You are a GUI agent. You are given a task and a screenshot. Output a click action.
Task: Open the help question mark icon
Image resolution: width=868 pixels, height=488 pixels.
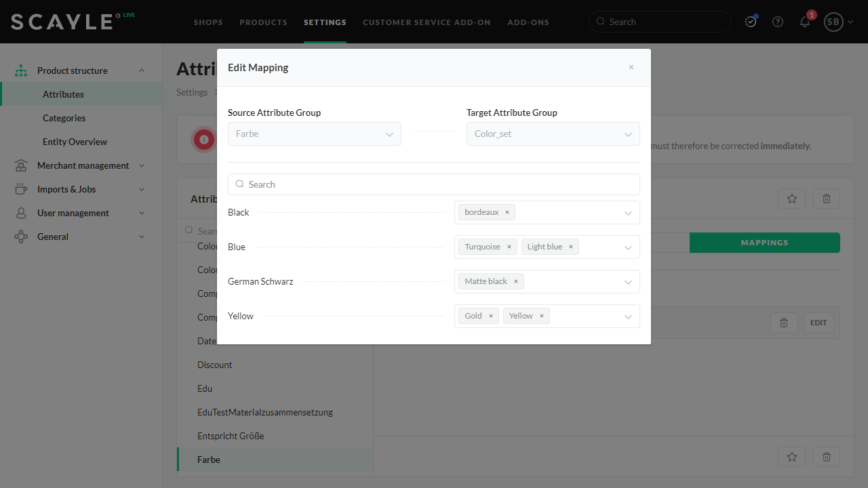(778, 22)
